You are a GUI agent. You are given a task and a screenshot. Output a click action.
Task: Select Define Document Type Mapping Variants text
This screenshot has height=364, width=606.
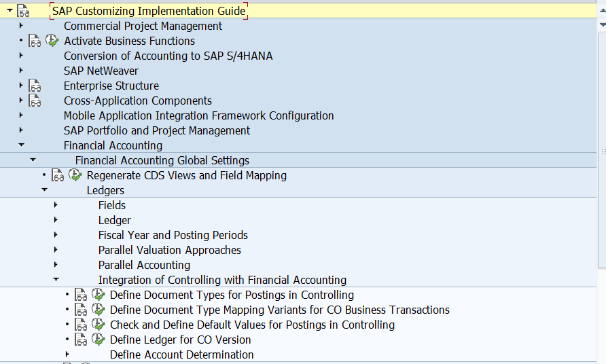click(x=280, y=310)
